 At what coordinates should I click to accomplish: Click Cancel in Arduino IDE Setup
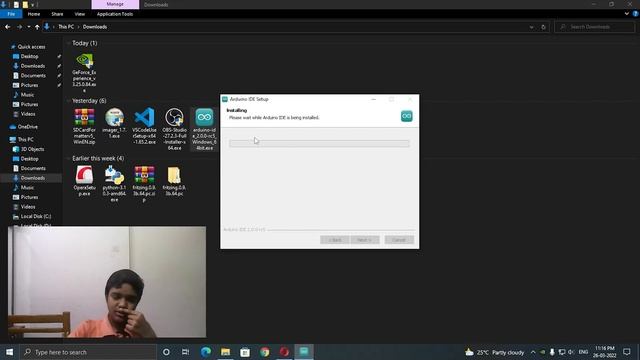(x=399, y=240)
